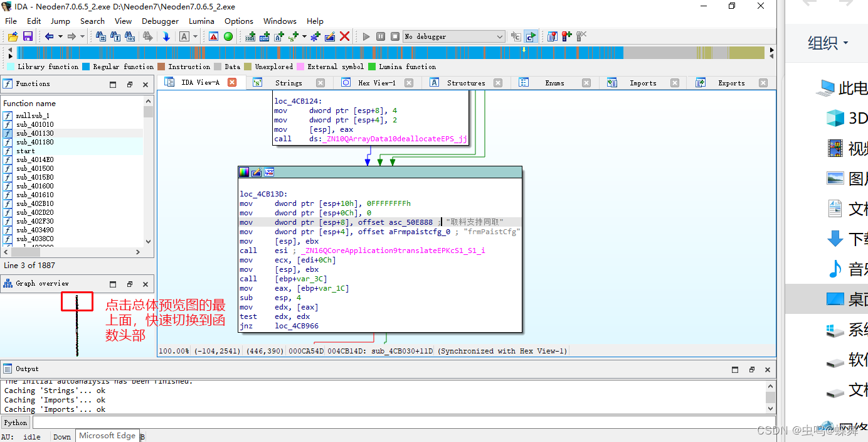Click the add breakpoint red icon
The height and width of the screenshot is (442, 868).
point(567,36)
